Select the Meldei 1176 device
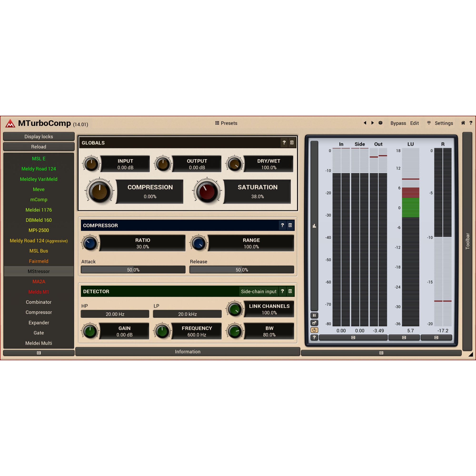476x476 pixels. [x=39, y=210]
